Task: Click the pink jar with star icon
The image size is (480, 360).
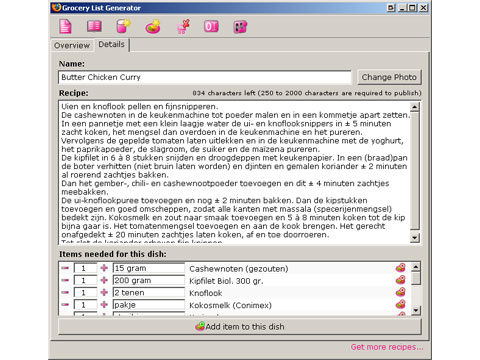Action: 123,26
